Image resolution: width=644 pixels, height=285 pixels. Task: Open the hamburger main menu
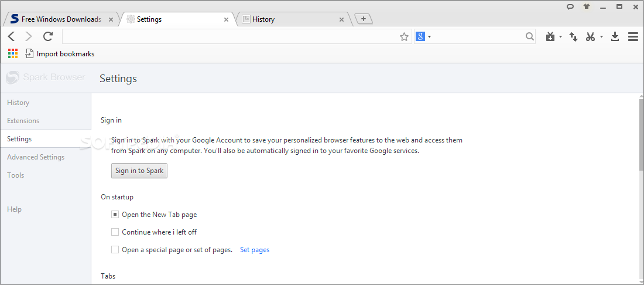[x=633, y=37]
